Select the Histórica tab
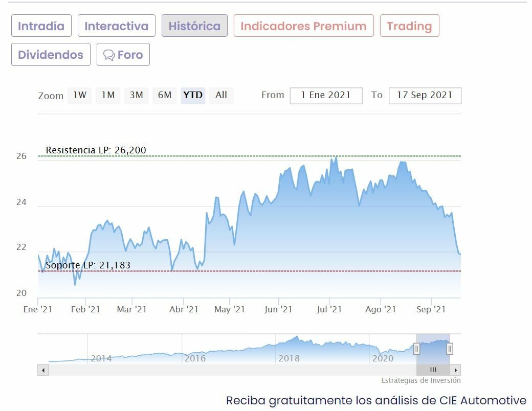The image size is (532, 411). pyautogui.click(x=194, y=26)
